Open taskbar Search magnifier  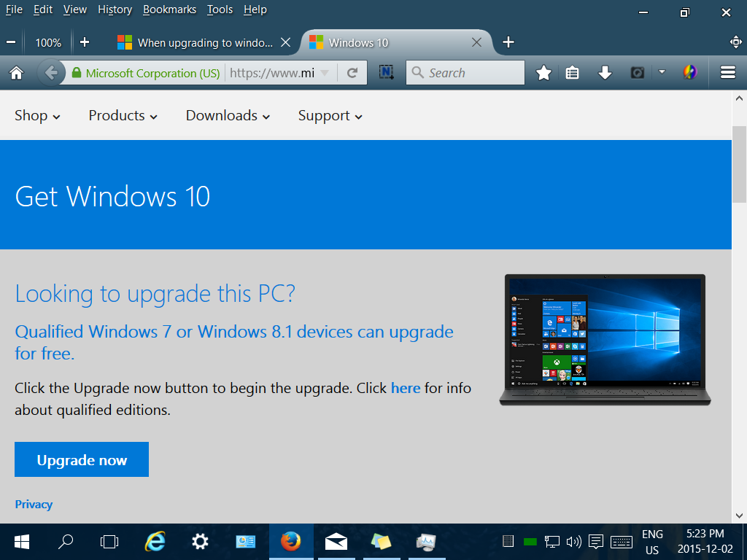pyautogui.click(x=65, y=542)
